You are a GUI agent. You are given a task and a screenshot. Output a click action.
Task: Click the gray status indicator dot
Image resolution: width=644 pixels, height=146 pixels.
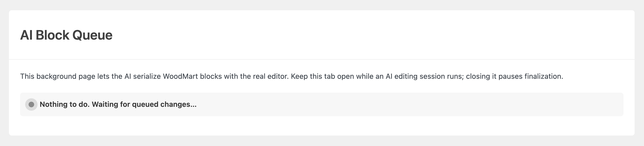[31, 104]
